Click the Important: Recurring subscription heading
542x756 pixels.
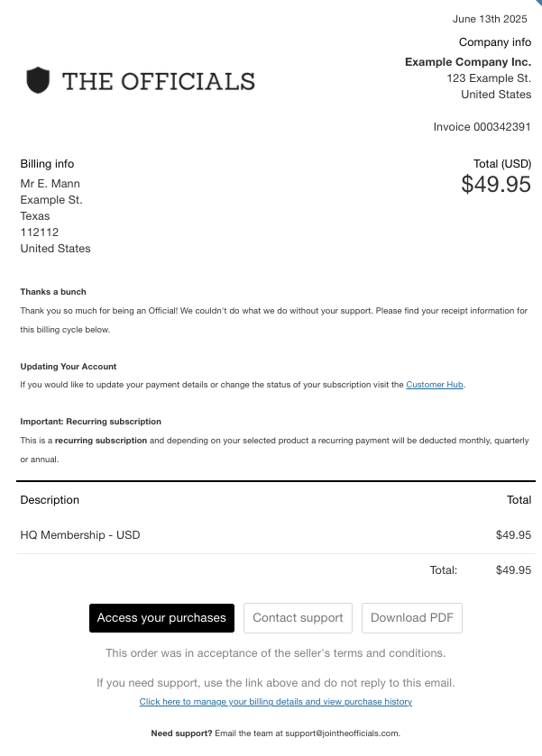click(91, 422)
